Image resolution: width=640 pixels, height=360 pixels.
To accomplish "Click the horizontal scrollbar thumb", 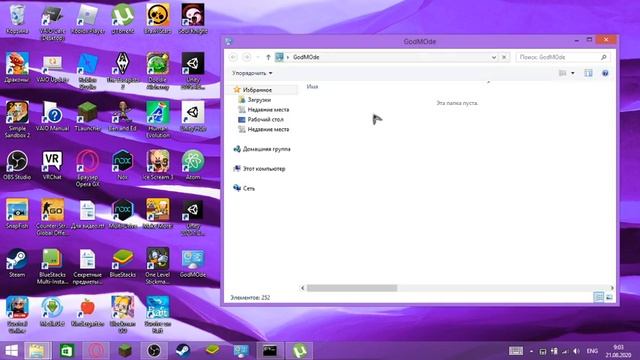I will click(x=352, y=288).
